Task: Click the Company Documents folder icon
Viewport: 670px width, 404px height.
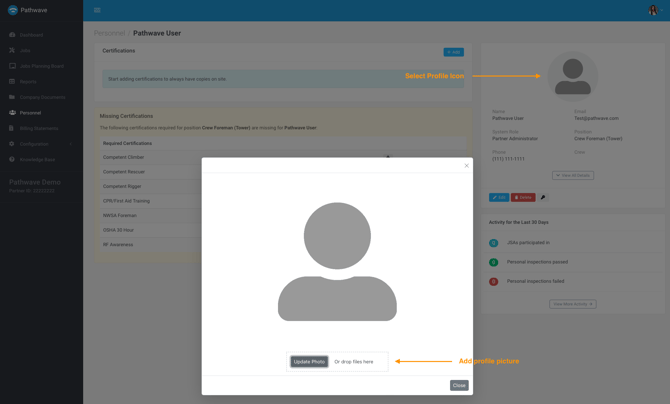Action: coord(12,97)
